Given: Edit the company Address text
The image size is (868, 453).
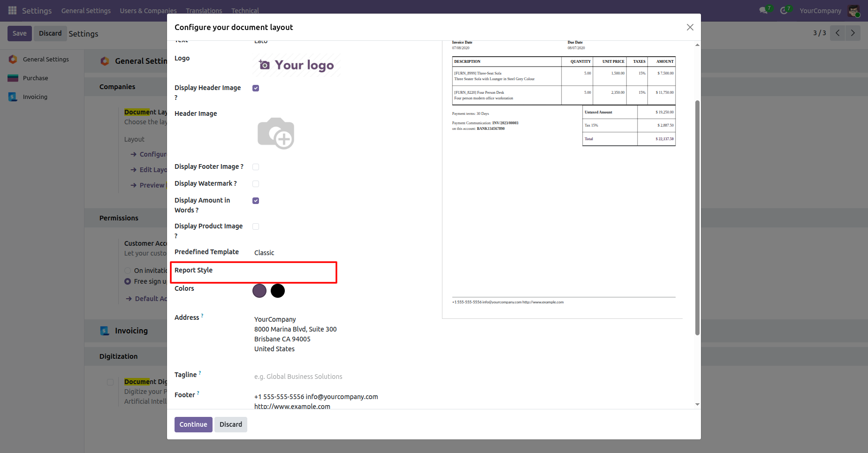Looking at the screenshot, I should [x=296, y=334].
